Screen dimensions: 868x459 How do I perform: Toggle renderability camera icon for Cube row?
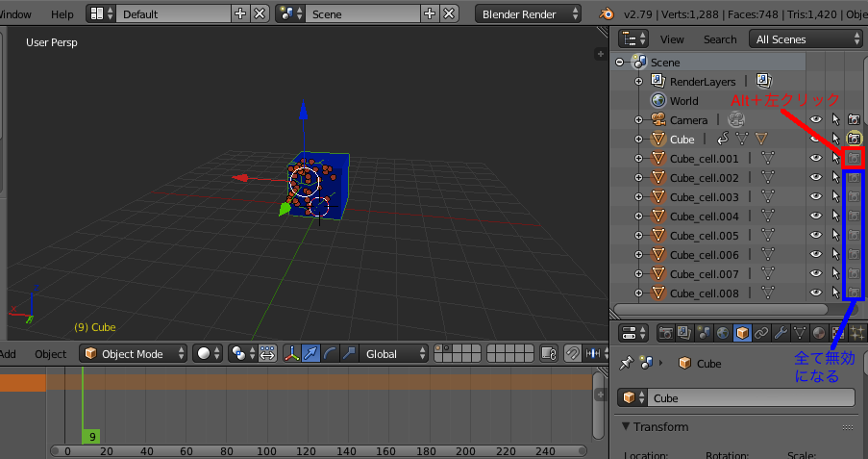point(855,138)
